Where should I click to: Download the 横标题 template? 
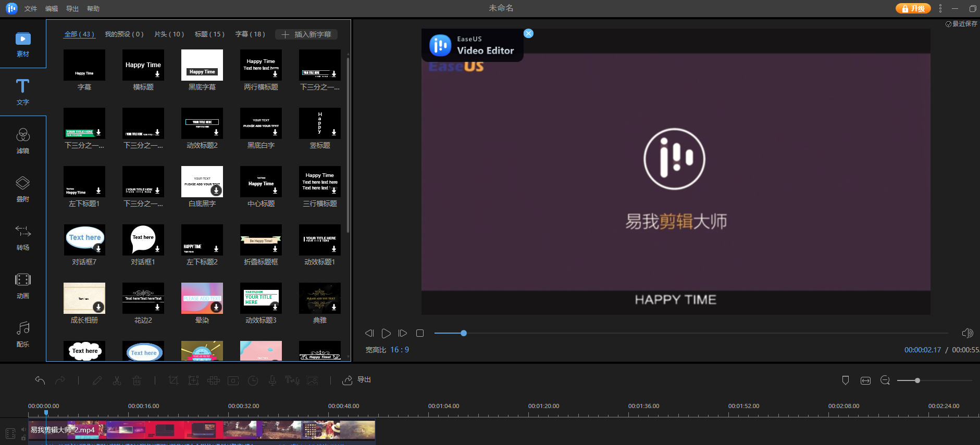tap(157, 74)
